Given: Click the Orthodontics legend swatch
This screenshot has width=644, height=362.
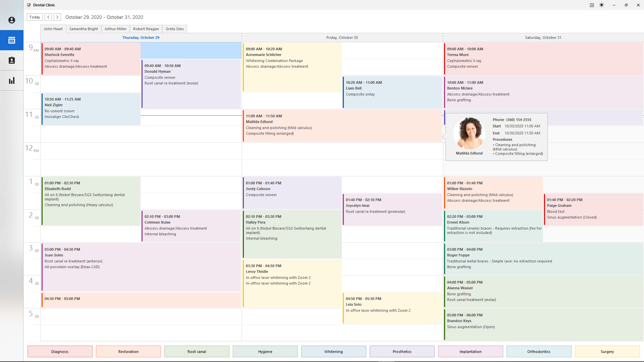Looking at the screenshot, I should tap(539, 351).
